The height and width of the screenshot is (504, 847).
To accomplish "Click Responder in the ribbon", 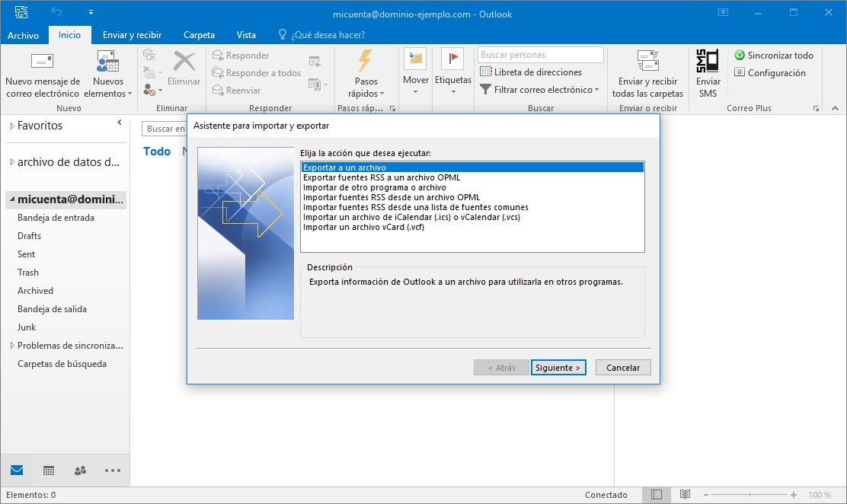I will click(241, 55).
